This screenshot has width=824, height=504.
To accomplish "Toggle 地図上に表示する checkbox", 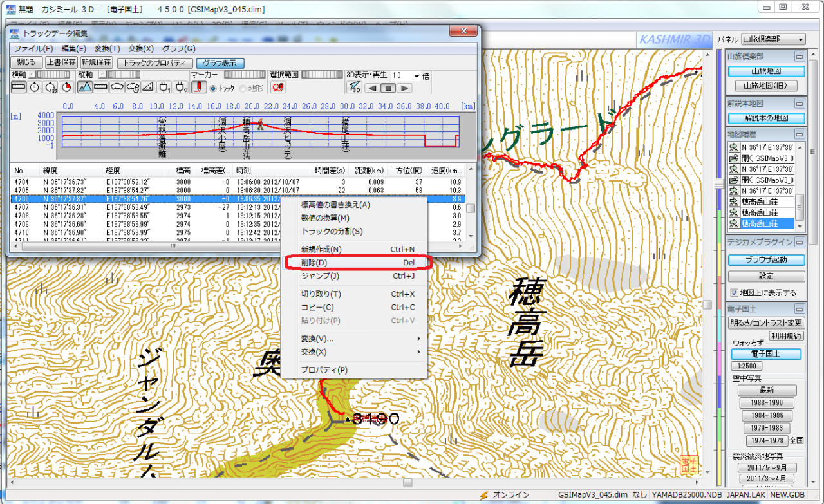I will tap(735, 293).
